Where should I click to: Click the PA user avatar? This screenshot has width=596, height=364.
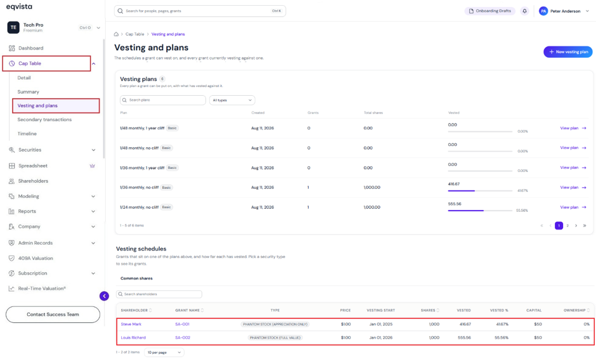[x=543, y=11]
